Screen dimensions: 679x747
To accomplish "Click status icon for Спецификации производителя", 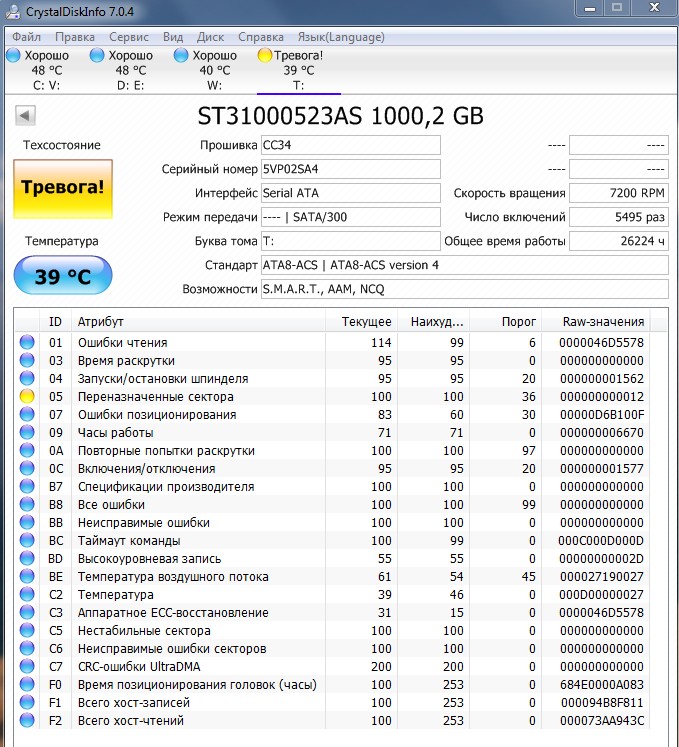I will pyautogui.click(x=27, y=486).
